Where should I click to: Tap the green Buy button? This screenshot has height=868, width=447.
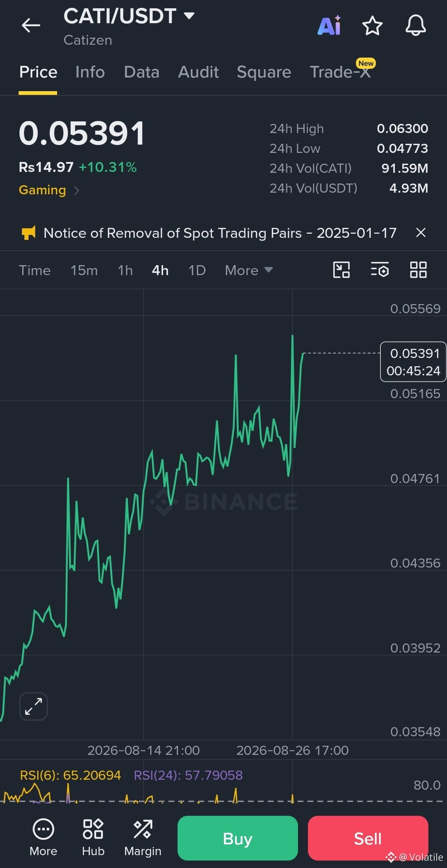point(238,838)
